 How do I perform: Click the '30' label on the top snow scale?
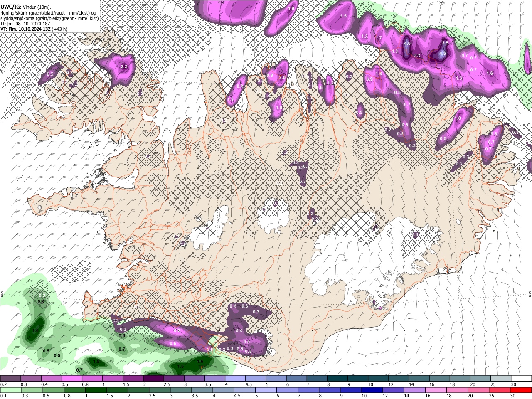(x=513, y=384)
